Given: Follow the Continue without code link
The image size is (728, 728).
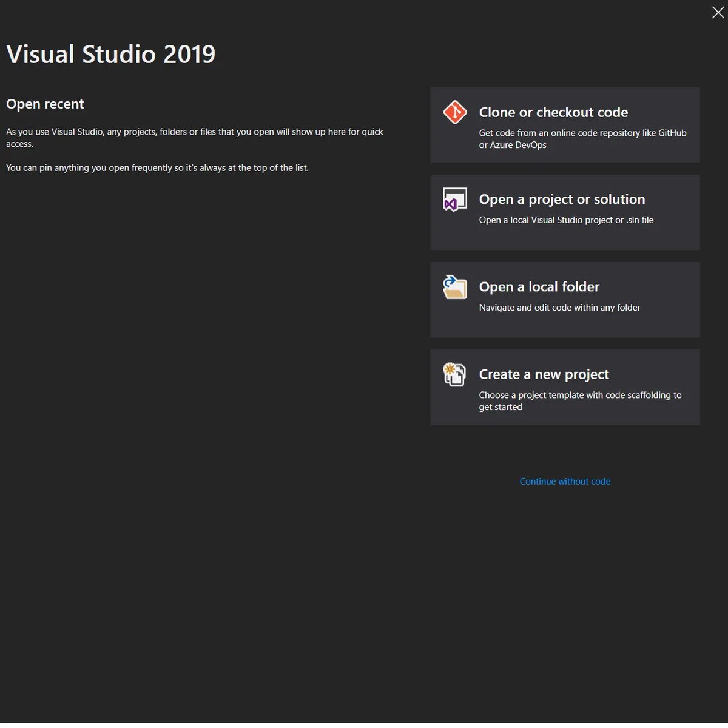Looking at the screenshot, I should tap(565, 481).
